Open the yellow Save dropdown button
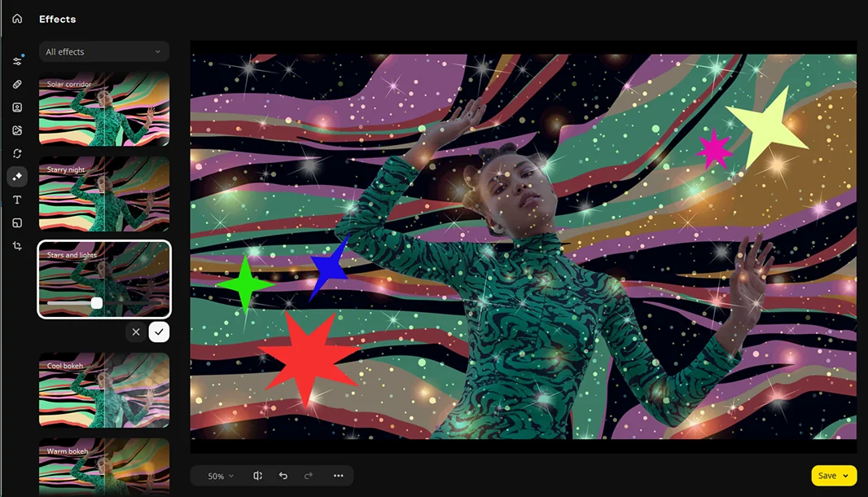This screenshot has height=497, width=868. (x=834, y=475)
